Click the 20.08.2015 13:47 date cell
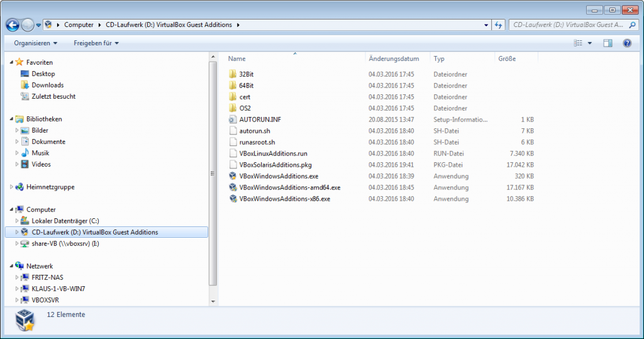Viewport: 644px width, 339px height. click(x=391, y=119)
